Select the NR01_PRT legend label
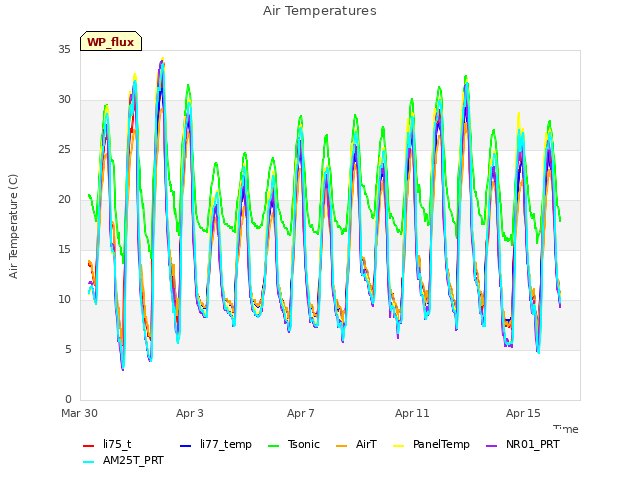The height and width of the screenshot is (480, 640). tap(533, 444)
